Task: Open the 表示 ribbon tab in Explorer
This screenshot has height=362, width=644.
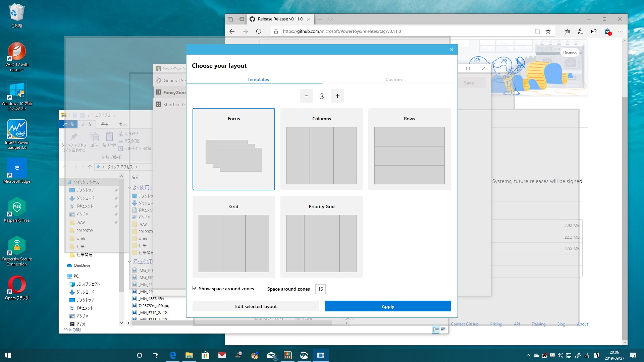Action: [x=123, y=124]
